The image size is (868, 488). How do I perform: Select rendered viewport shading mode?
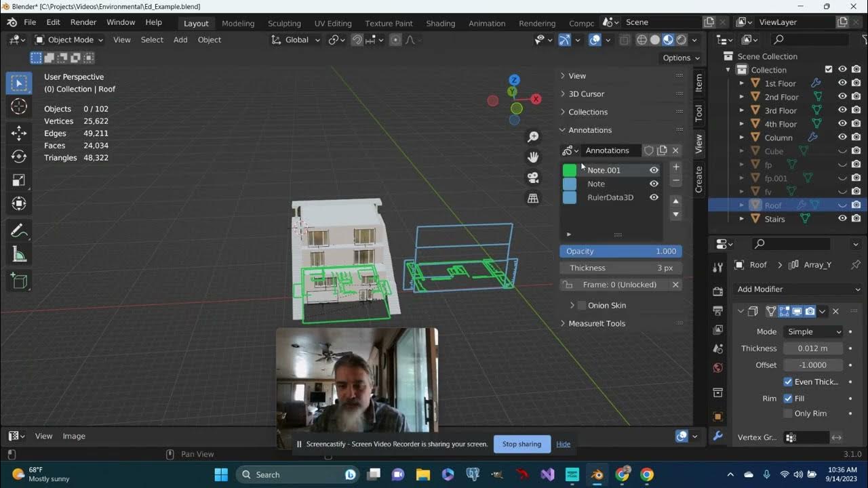682,40
